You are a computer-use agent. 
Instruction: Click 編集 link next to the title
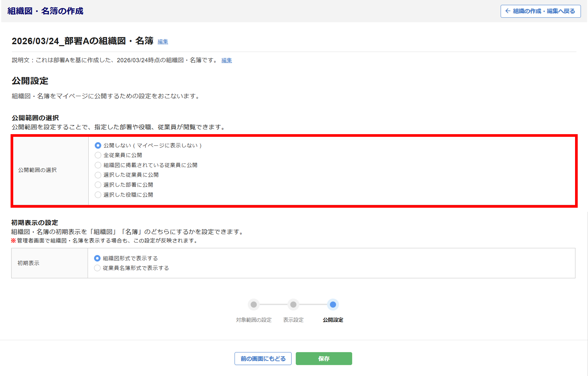point(163,41)
